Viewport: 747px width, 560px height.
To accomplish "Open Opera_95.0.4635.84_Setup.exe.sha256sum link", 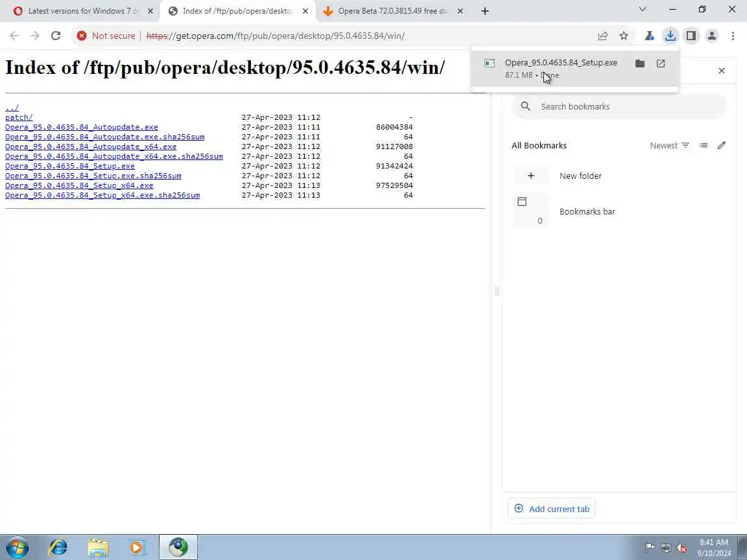I will point(93,176).
